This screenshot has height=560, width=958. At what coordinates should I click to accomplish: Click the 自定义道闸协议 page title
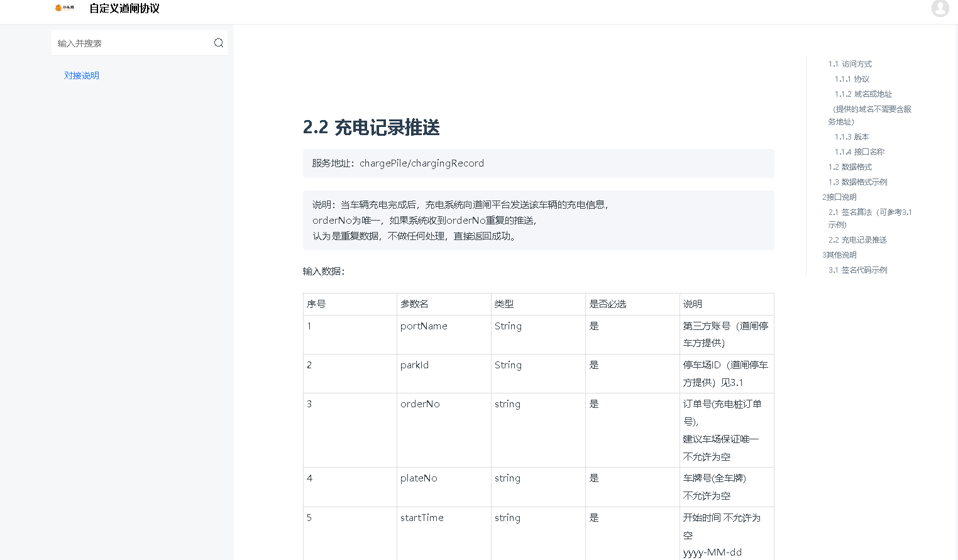[x=124, y=9]
